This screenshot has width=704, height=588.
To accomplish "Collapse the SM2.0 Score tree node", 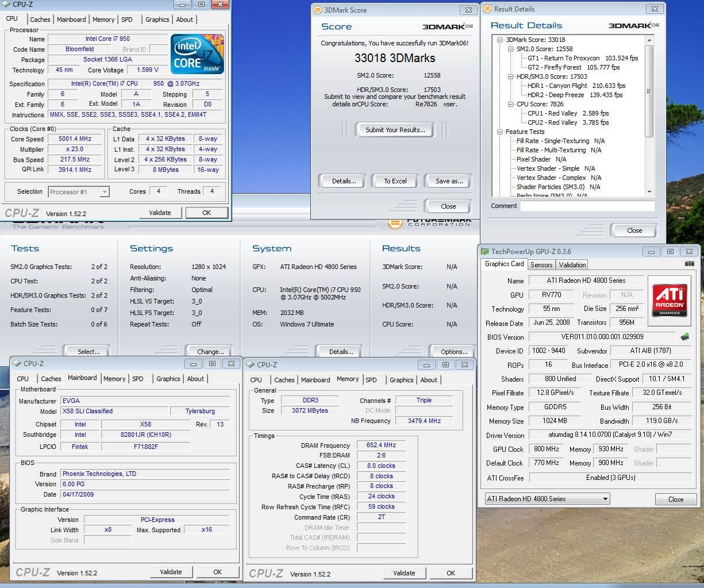I will [x=510, y=49].
